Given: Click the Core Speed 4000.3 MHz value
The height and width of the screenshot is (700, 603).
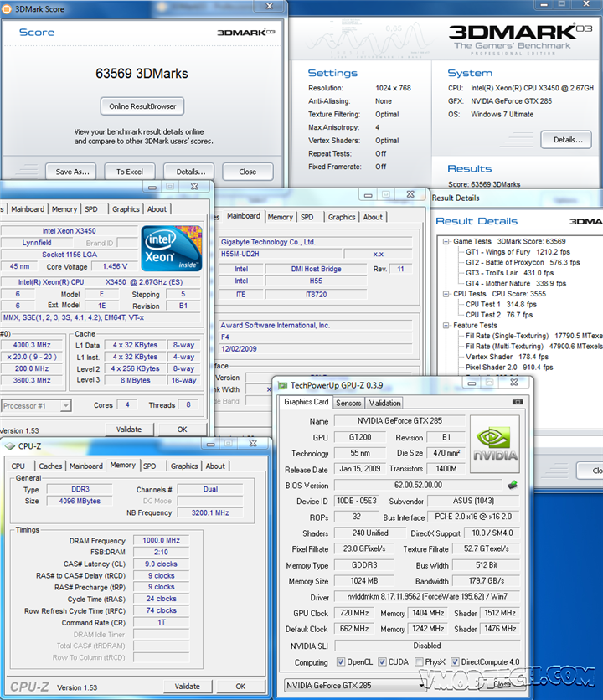Looking at the screenshot, I should tap(32, 345).
